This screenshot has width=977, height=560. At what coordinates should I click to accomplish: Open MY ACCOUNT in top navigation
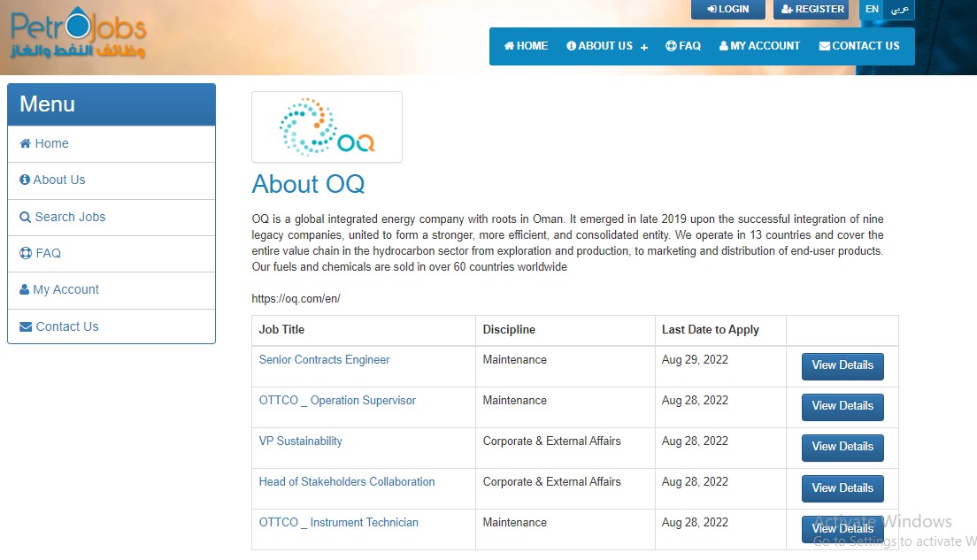tap(759, 46)
